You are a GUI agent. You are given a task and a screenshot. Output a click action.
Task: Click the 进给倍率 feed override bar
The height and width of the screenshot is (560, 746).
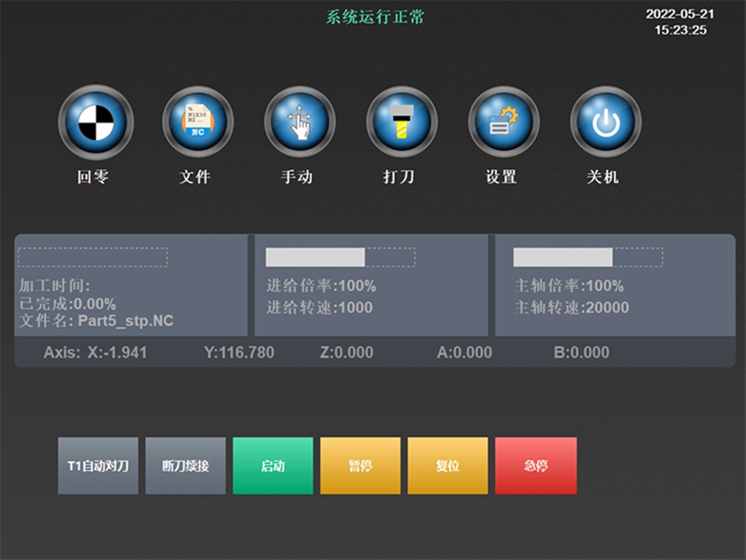[x=340, y=257]
